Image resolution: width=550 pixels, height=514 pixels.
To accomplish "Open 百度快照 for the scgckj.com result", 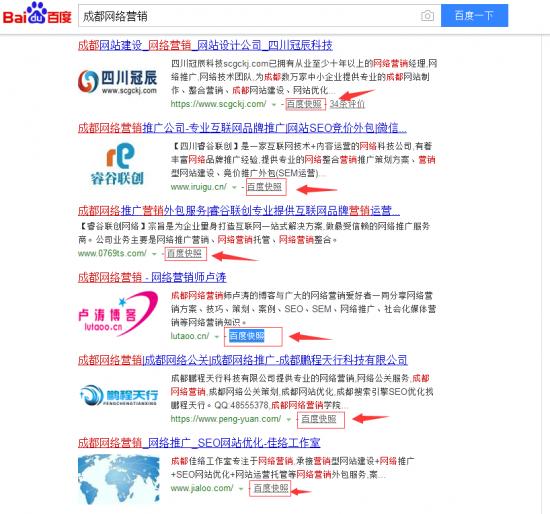I will pyautogui.click(x=304, y=104).
